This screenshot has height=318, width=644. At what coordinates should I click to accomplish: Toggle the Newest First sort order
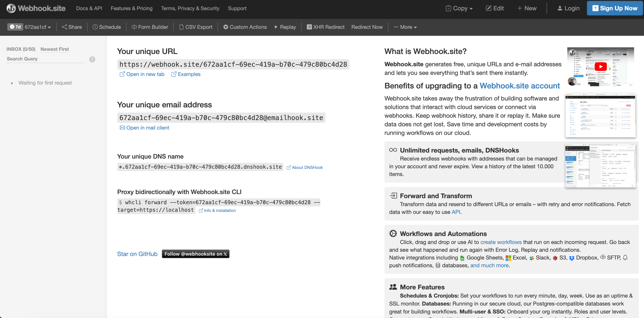click(55, 49)
